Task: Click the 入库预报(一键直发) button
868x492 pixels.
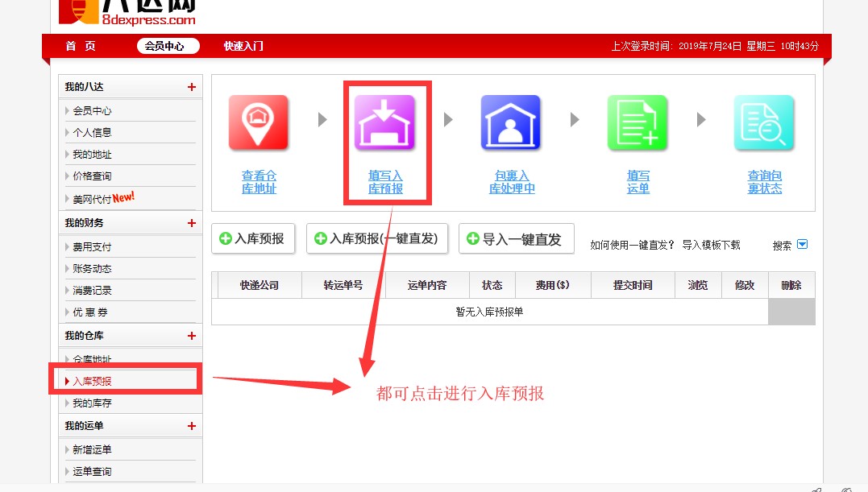Action: [x=377, y=238]
